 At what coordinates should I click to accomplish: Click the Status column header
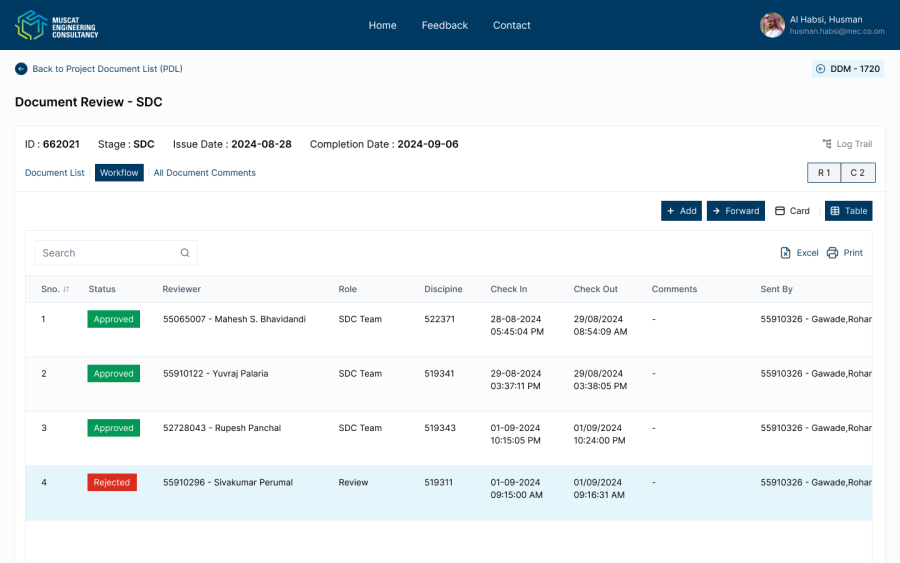[102, 289]
